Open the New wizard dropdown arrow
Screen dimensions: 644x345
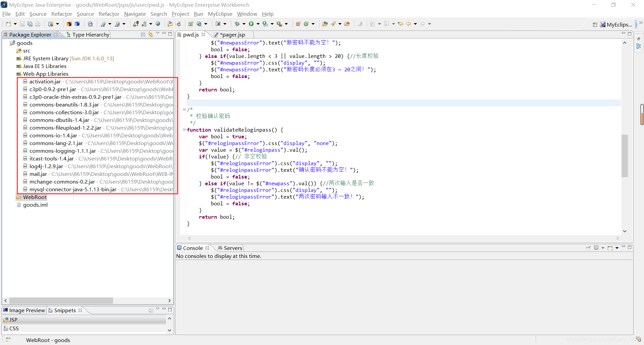pos(15,24)
